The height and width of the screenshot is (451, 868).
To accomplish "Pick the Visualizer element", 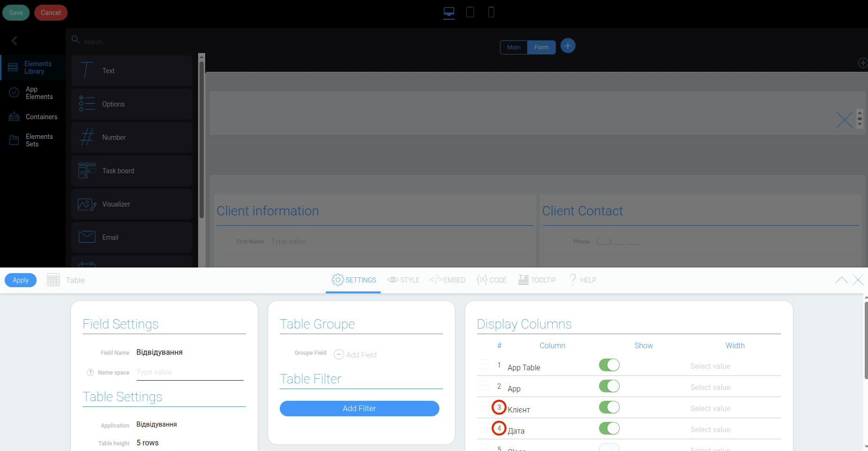I will (x=132, y=204).
